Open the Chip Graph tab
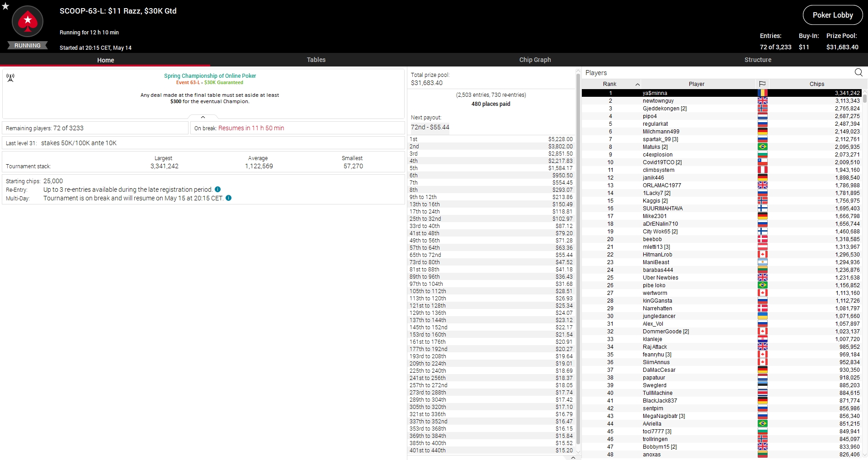Viewport: 868px width, 460px height. click(535, 60)
